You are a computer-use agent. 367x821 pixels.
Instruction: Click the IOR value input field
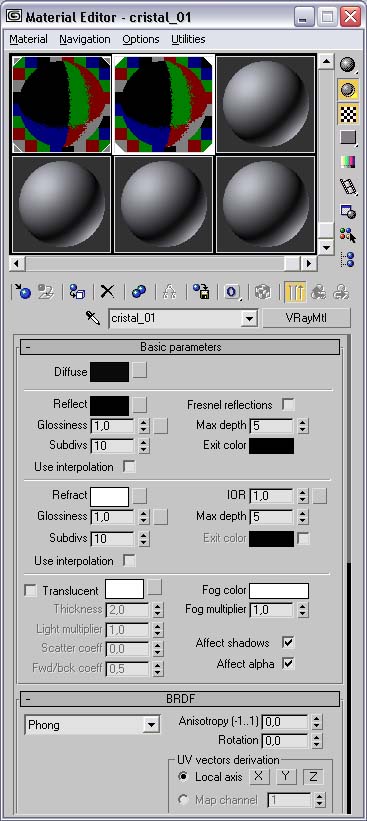(x=272, y=496)
